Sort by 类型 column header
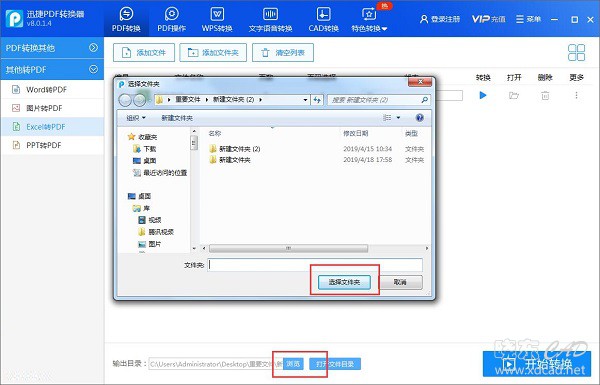The image size is (600, 385). click(412, 133)
